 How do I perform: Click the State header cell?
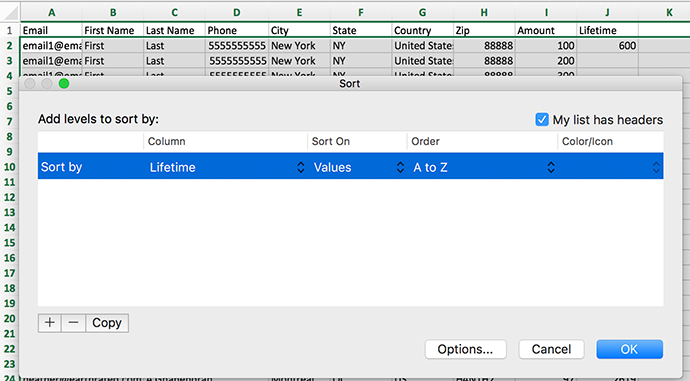(x=361, y=30)
